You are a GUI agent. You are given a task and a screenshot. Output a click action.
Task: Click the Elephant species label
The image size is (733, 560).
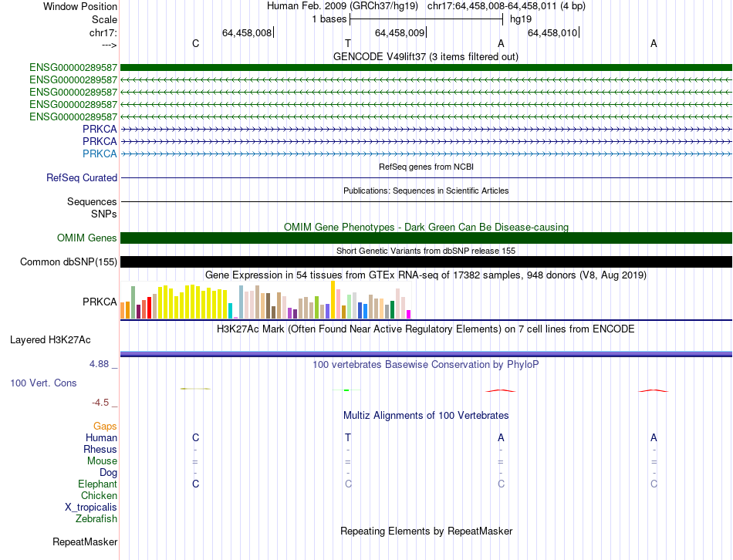click(x=97, y=484)
